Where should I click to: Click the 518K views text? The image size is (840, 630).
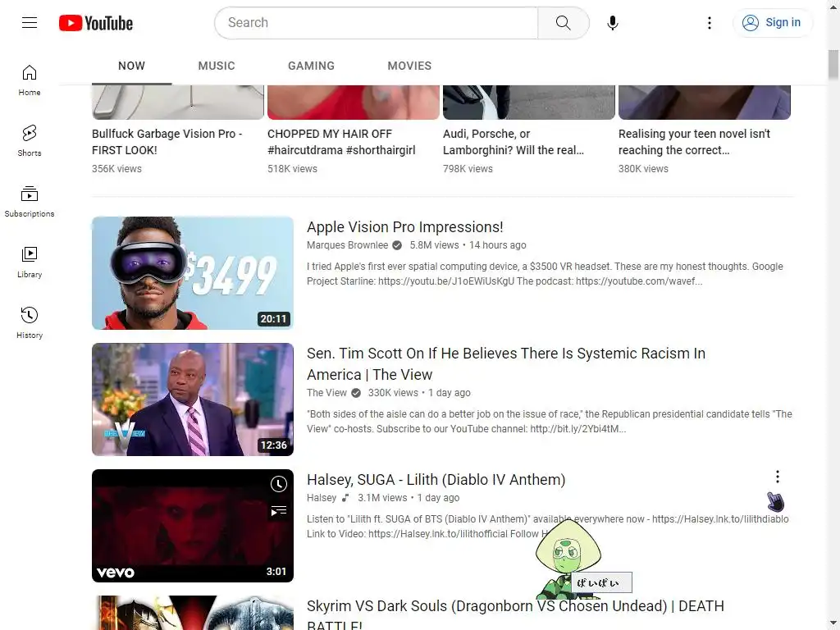293,169
